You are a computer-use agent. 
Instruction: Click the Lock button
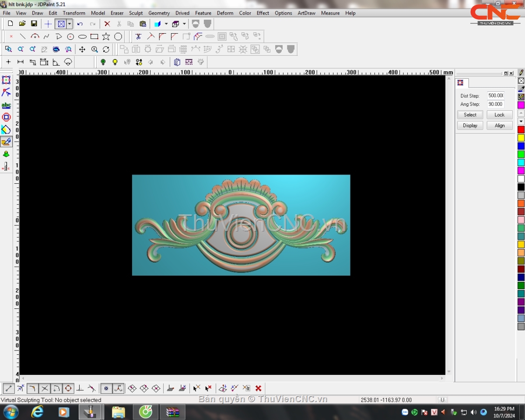[x=500, y=115]
